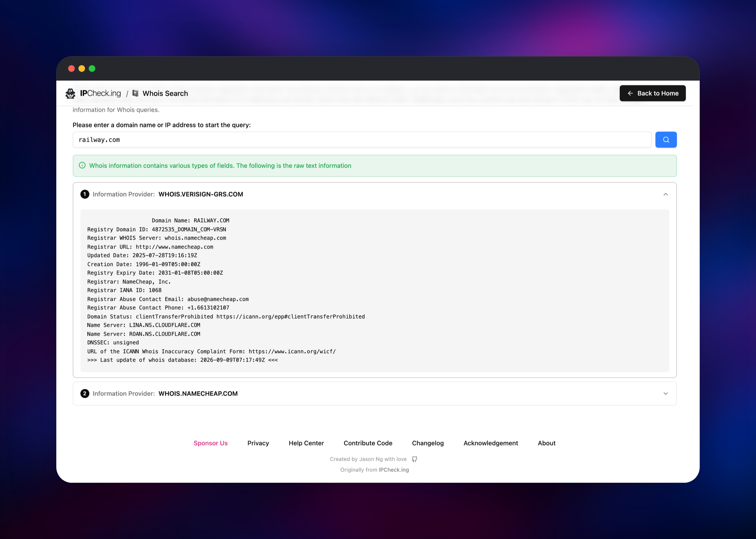756x539 pixels.
Task: Click the number 1 provider badge
Action: (85, 194)
